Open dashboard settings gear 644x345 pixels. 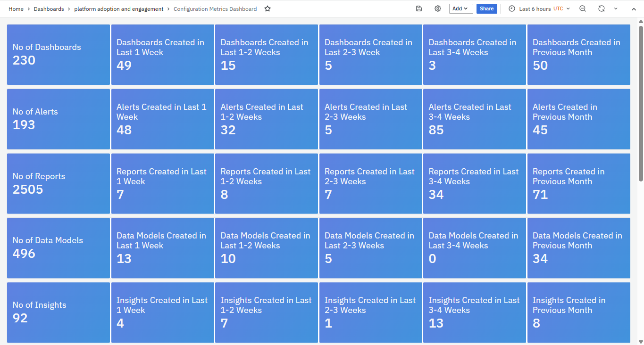pyautogui.click(x=438, y=8)
